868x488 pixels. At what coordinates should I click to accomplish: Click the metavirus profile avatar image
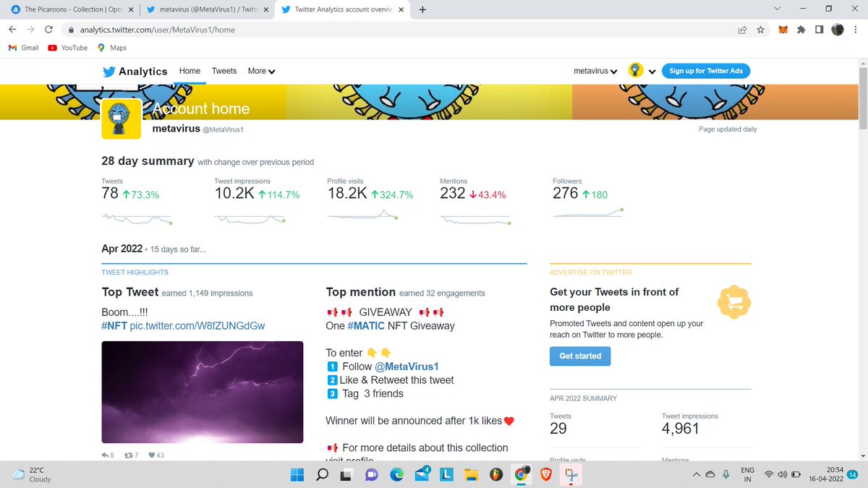(122, 119)
